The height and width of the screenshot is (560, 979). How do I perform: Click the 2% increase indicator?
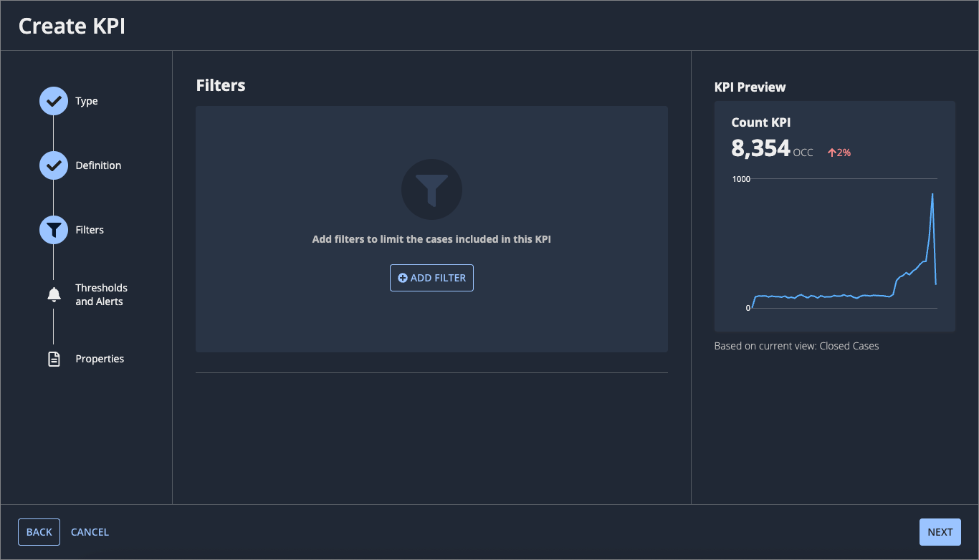[839, 153]
